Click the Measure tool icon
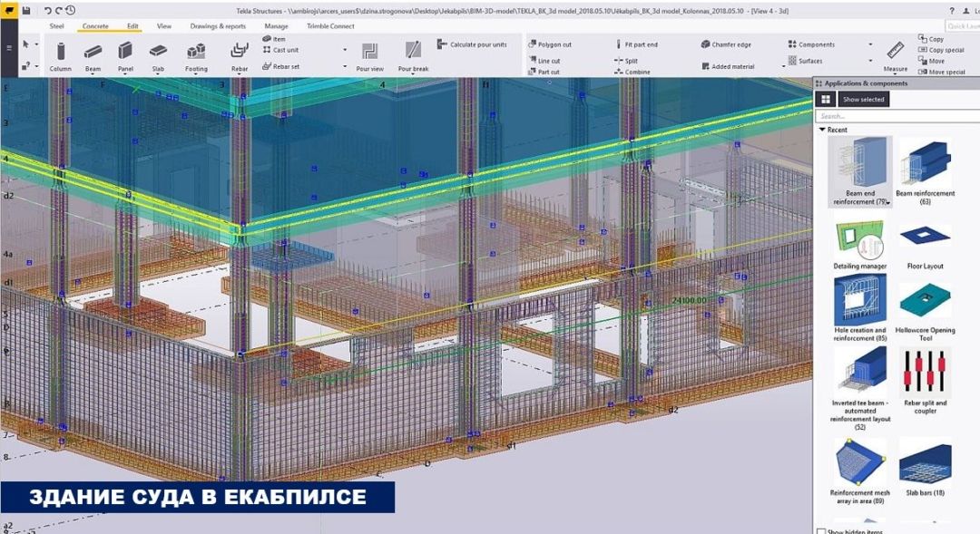This screenshot has width=980, height=534. [895, 53]
